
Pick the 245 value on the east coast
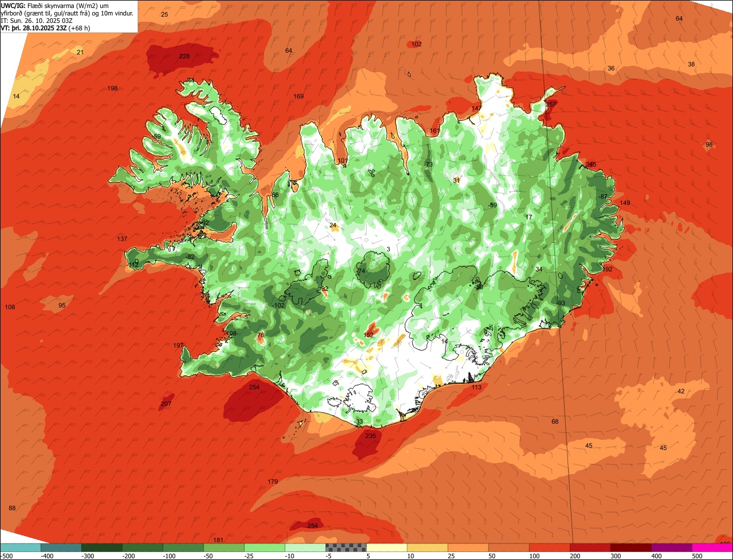pyautogui.click(x=591, y=164)
